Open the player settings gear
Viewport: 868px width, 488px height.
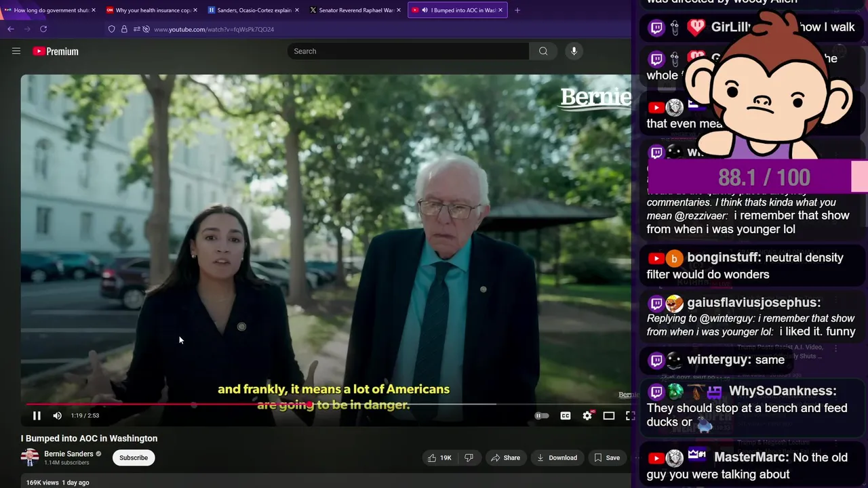coord(587,415)
